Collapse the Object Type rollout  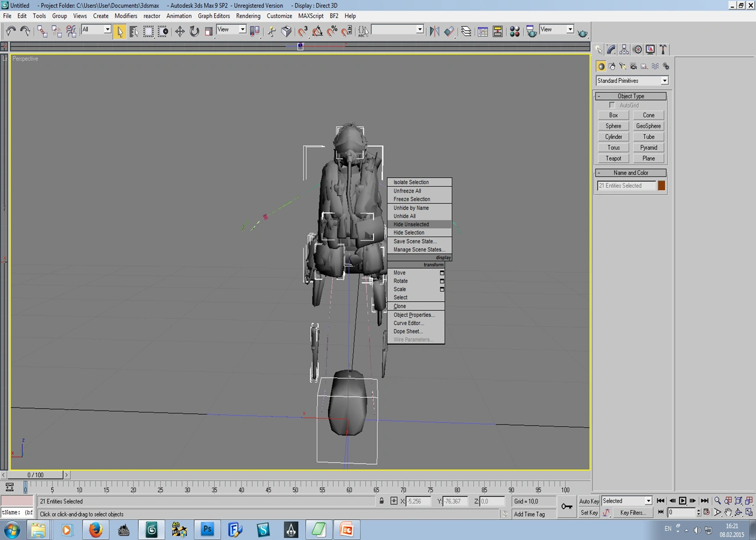tap(631, 96)
